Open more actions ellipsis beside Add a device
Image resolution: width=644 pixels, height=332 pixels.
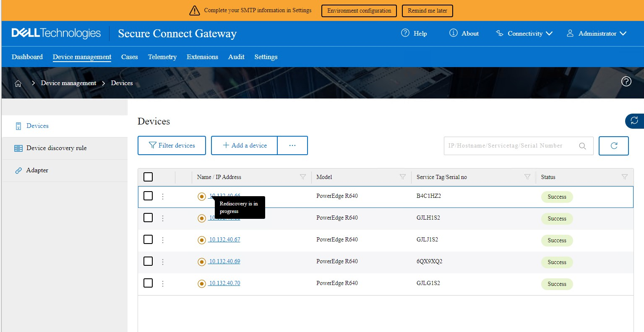tap(292, 145)
